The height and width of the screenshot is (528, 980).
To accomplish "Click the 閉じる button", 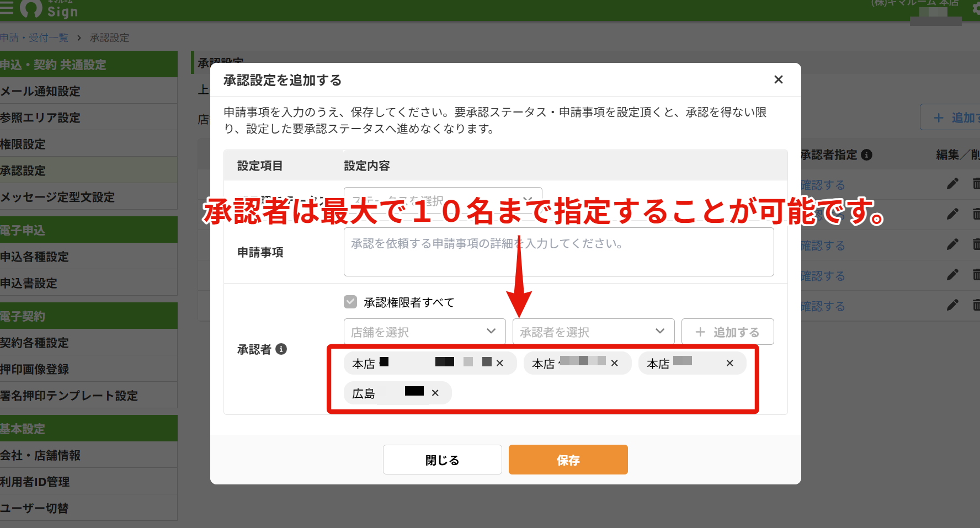I will (442, 460).
